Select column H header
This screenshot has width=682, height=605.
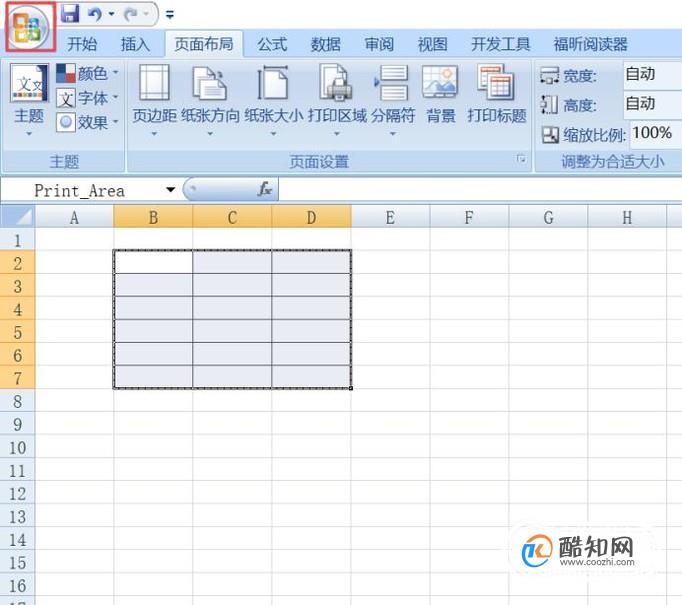pos(627,217)
